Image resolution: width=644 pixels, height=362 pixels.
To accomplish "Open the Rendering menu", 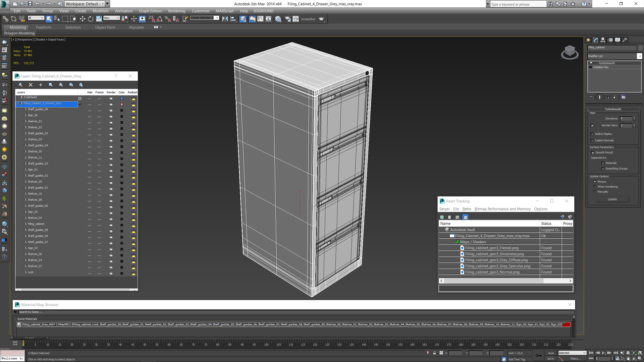I will [176, 11].
